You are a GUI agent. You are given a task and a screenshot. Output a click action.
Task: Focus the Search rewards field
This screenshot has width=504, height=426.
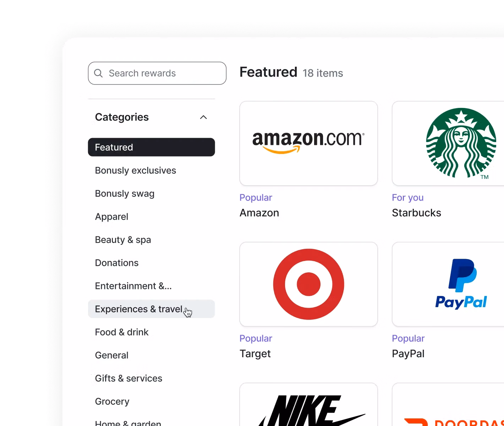(x=157, y=73)
